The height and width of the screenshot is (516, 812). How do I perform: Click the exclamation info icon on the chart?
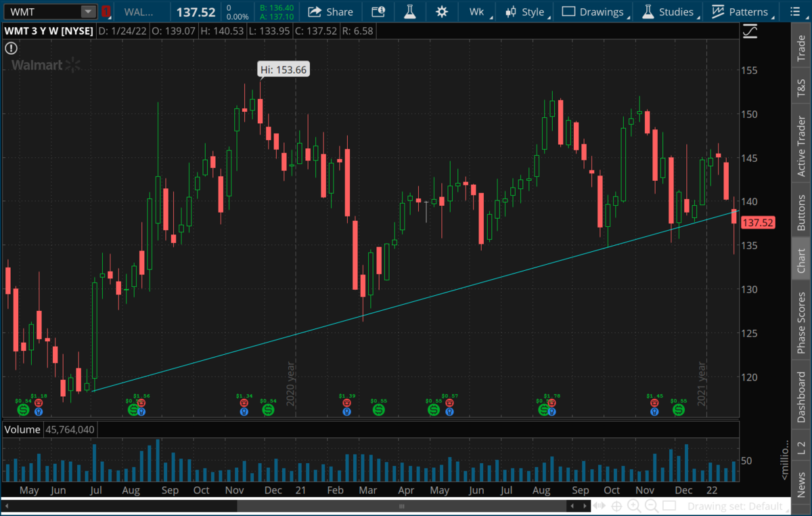(11, 47)
